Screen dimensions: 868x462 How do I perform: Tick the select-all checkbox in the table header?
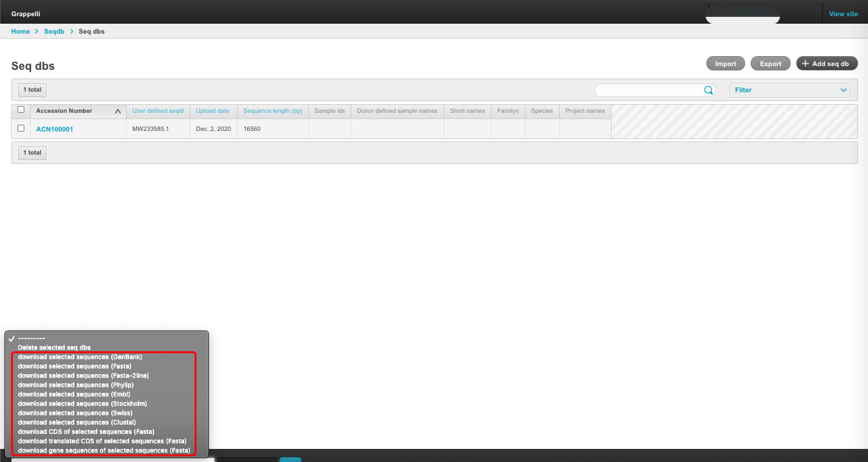[x=21, y=110]
